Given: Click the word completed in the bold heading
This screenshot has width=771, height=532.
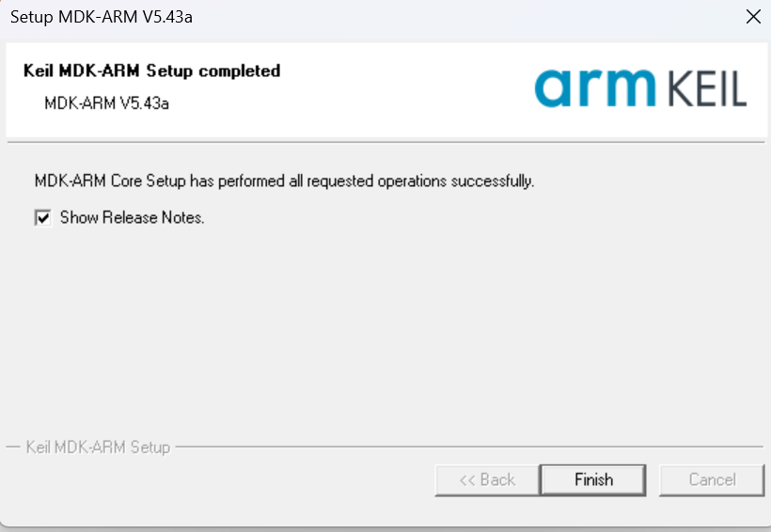Looking at the screenshot, I should [240, 71].
